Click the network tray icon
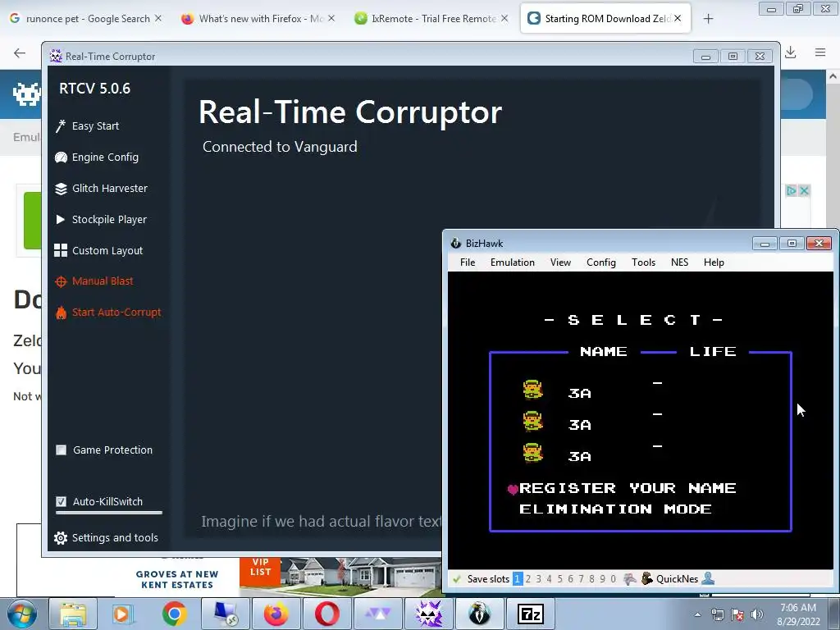 [717, 614]
